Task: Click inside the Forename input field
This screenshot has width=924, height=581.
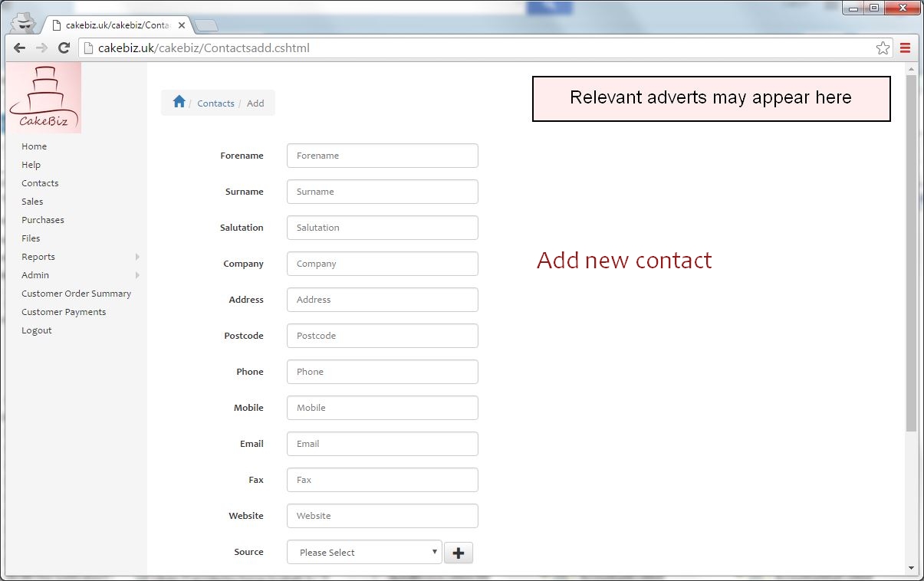Action: (x=382, y=155)
